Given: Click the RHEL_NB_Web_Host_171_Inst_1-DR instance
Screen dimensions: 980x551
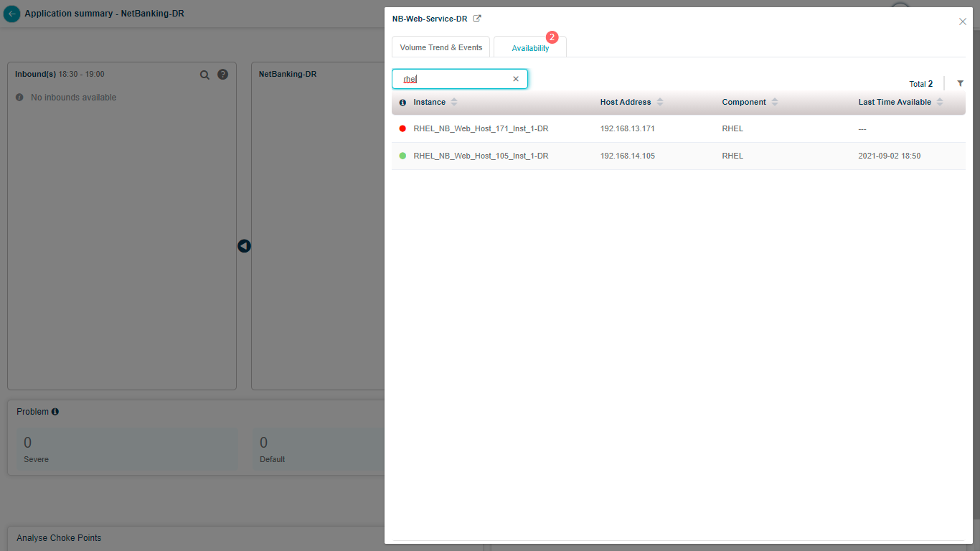Looking at the screenshot, I should [x=481, y=128].
